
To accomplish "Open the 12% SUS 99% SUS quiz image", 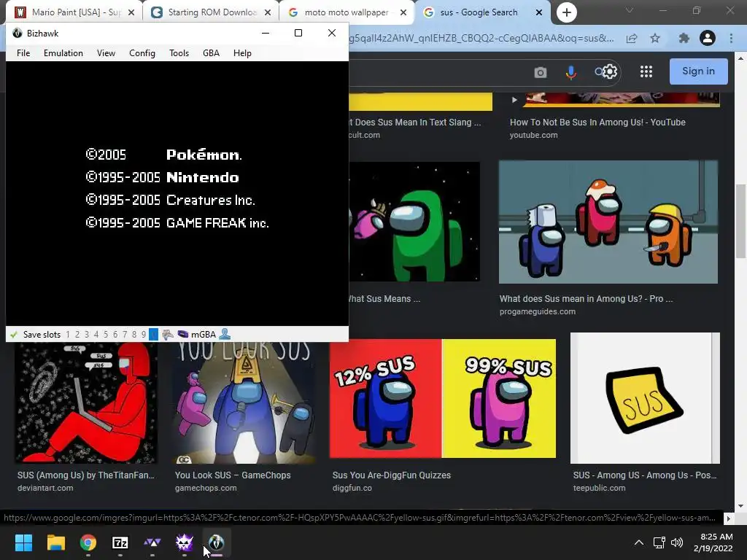I will coord(443,399).
